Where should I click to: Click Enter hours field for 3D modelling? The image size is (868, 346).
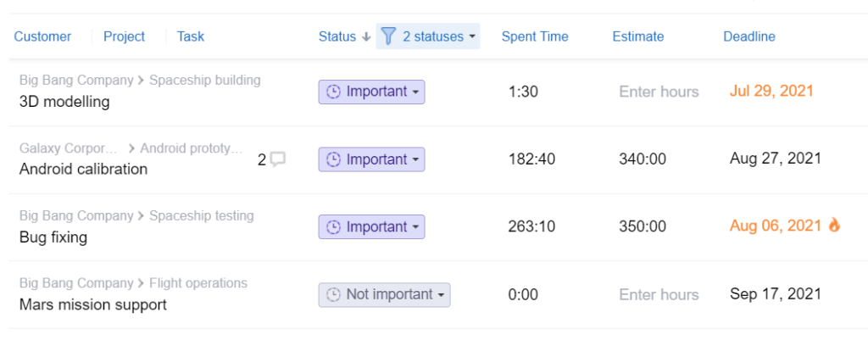click(659, 92)
